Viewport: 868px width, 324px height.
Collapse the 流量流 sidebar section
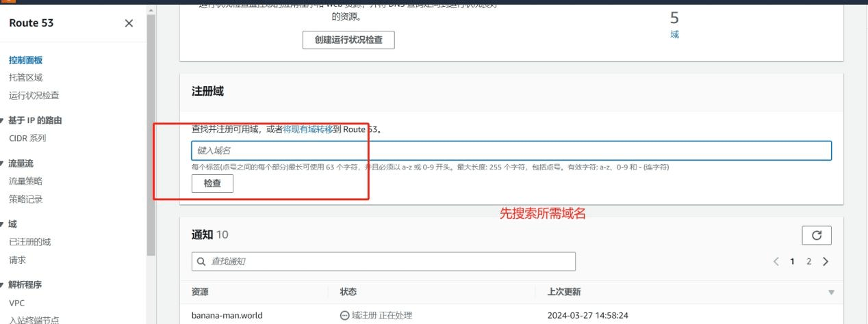point(5,163)
